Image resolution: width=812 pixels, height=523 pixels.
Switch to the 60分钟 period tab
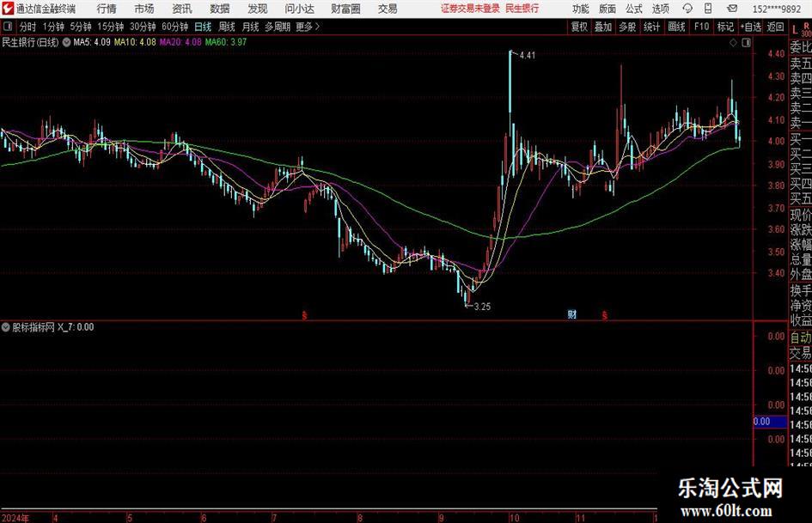click(x=174, y=27)
